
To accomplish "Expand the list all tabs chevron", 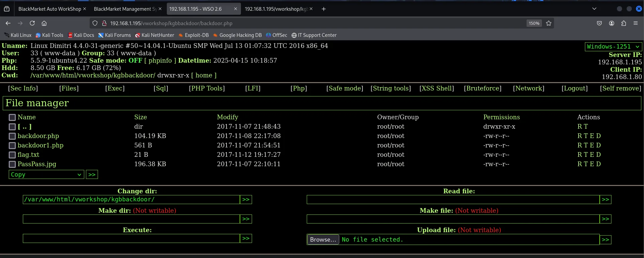I will (594, 9).
